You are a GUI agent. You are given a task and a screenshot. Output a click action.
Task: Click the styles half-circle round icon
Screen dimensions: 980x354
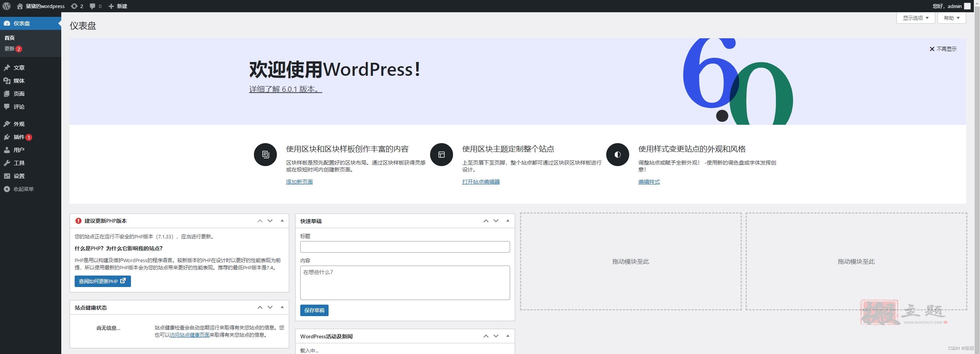(618, 155)
